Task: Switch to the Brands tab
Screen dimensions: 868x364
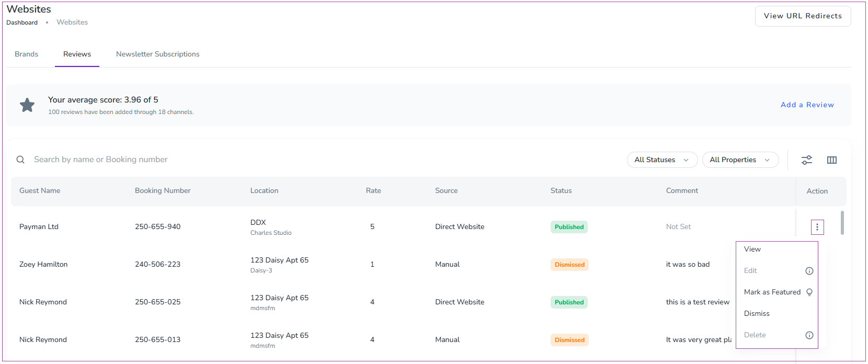Action: (x=26, y=54)
